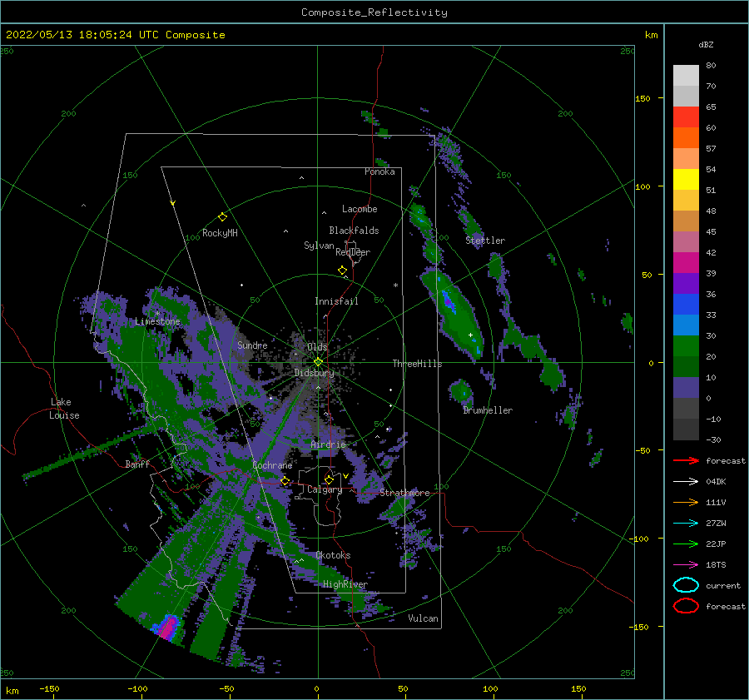Pick the magenta 39–42 dBZ color swatch
The width and height of the screenshot is (749, 700).
(x=686, y=263)
